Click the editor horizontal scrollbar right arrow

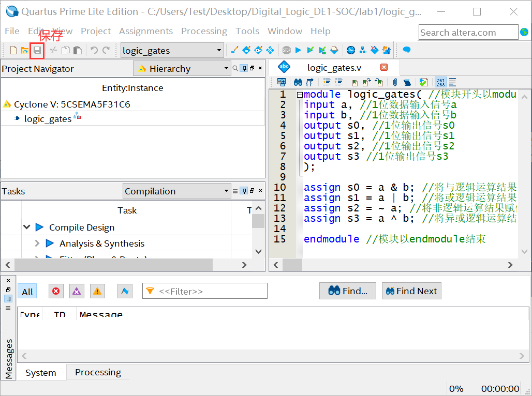point(510,265)
